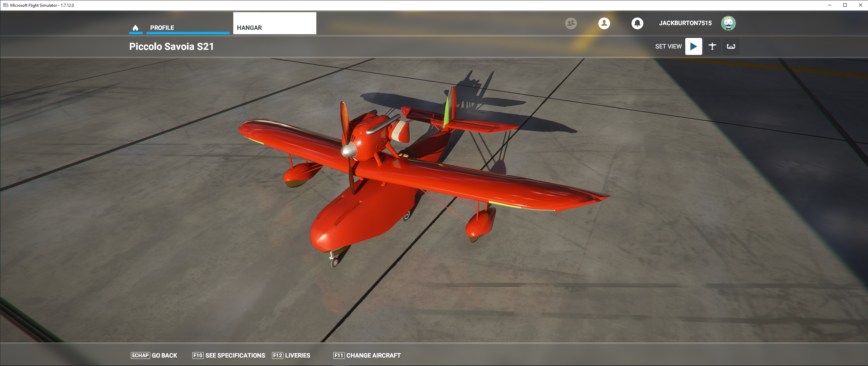Click the JACKBURTON7515 username
The image size is (868, 366).
[685, 23]
